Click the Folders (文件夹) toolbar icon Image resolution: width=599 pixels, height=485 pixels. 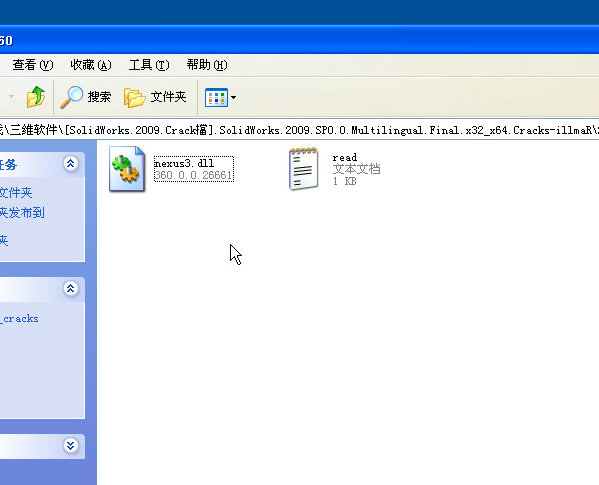[x=134, y=97]
